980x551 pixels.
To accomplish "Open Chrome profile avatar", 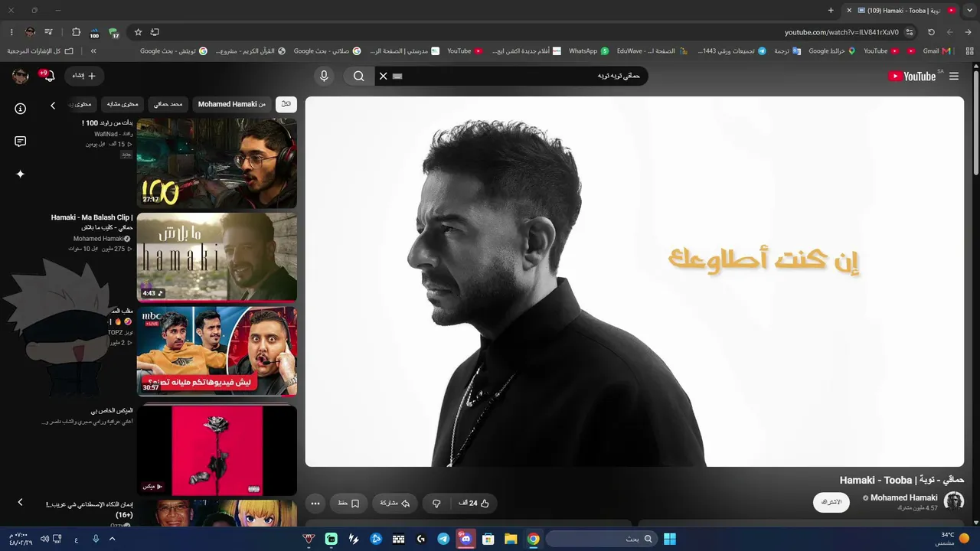I will point(31,32).
